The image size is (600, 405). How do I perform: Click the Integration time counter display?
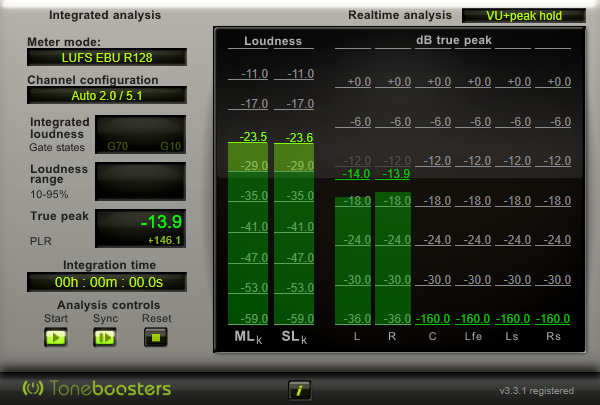tap(107, 283)
